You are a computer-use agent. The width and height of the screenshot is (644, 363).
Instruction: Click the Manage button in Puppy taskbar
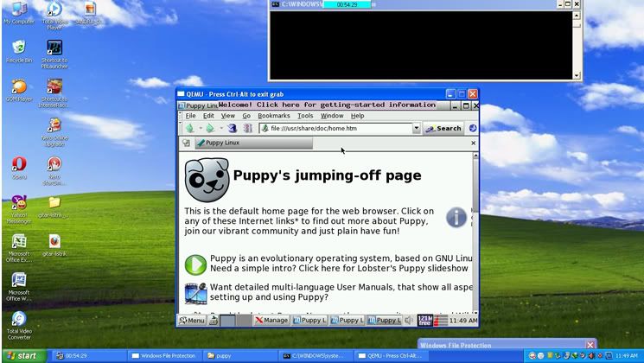point(271,321)
